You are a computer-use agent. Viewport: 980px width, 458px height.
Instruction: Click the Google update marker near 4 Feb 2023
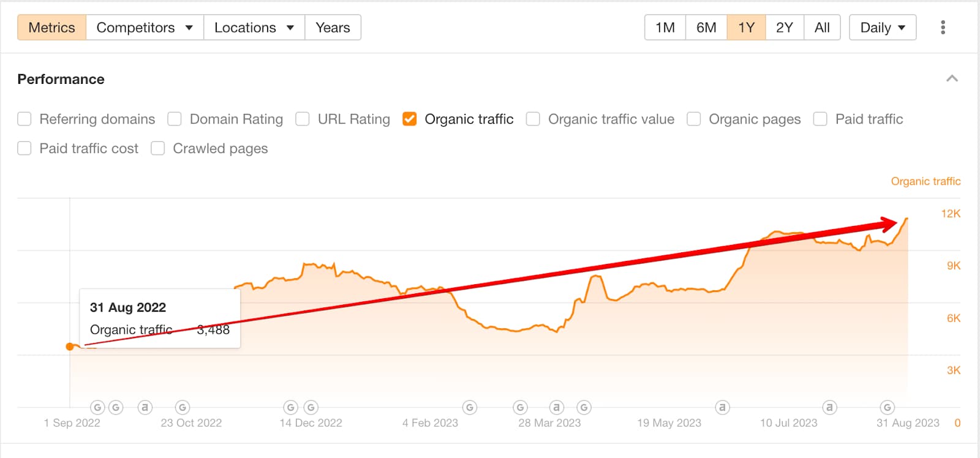point(470,407)
